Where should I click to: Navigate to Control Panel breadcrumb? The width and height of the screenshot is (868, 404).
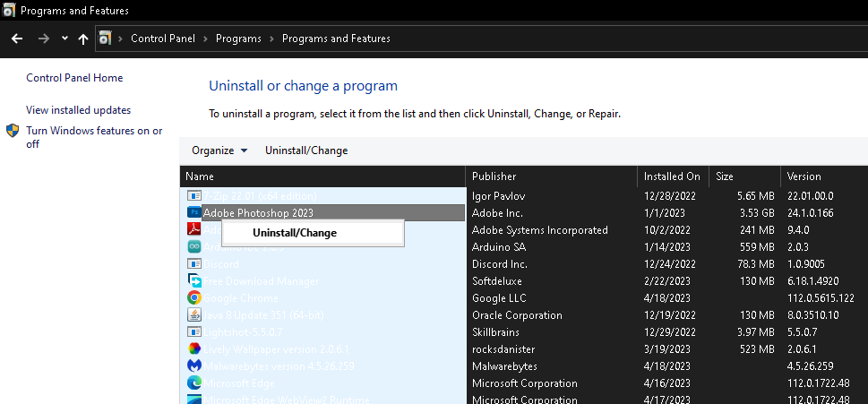pos(163,39)
